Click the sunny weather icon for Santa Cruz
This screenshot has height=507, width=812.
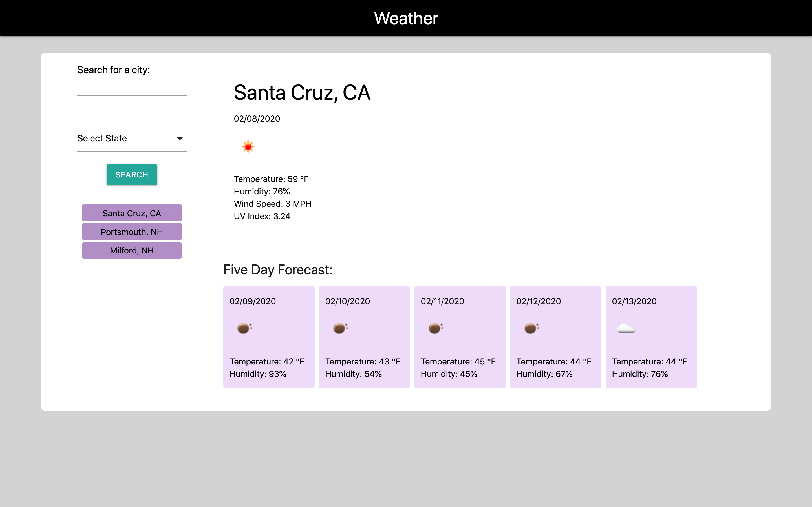(x=248, y=146)
